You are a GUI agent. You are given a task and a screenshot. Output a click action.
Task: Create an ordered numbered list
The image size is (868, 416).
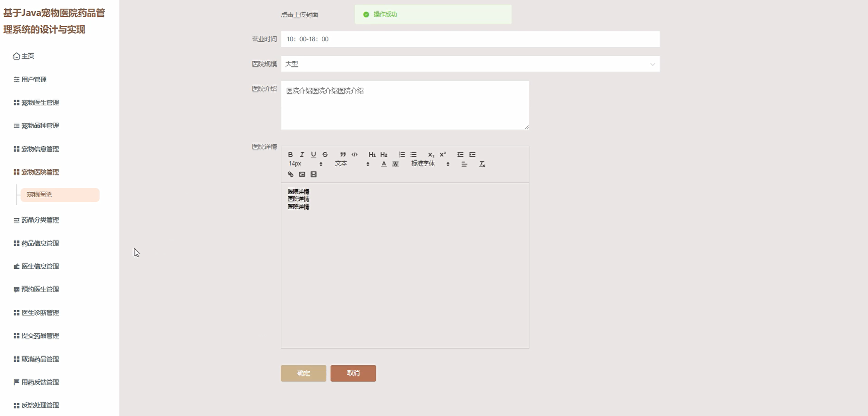pos(402,155)
